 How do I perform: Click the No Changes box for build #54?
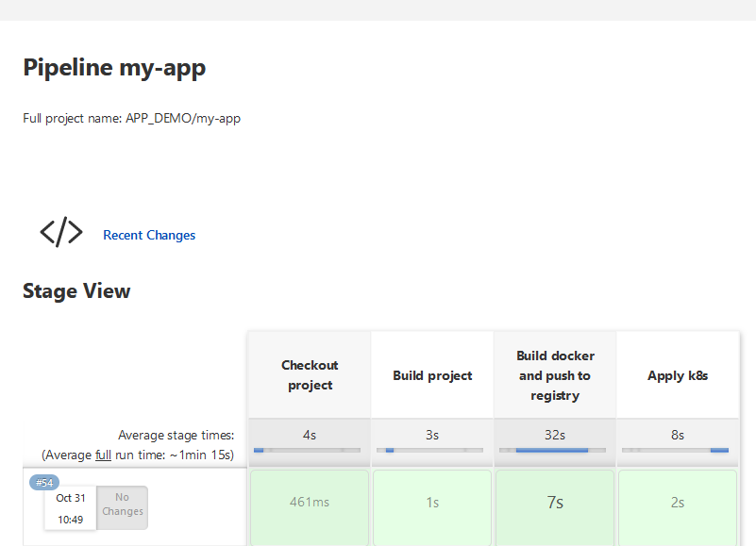point(123,505)
